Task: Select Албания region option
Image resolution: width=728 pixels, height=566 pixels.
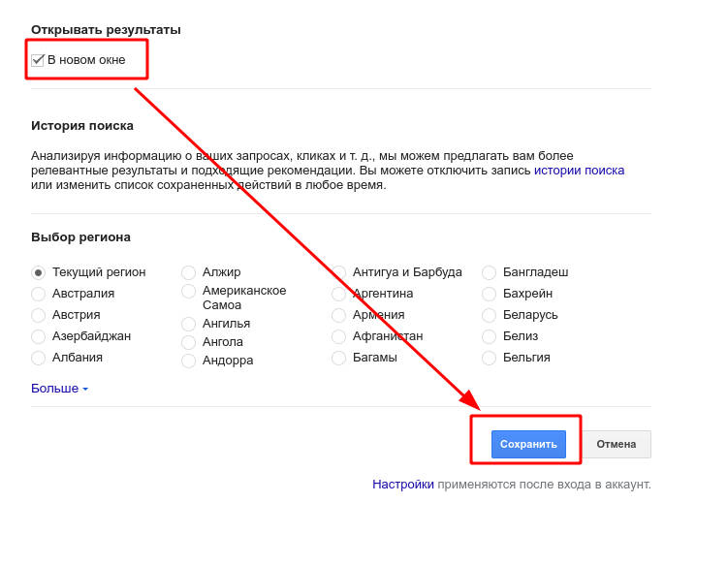Action: pyautogui.click(x=39, y=359)
